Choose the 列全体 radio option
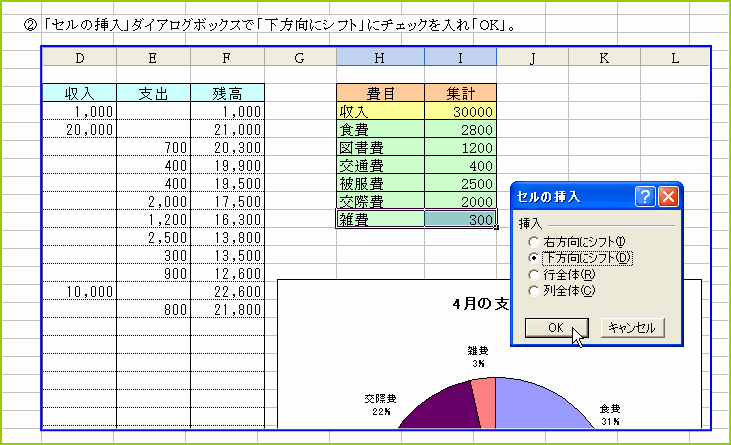731x445 pixels. [x=562, y=291]
